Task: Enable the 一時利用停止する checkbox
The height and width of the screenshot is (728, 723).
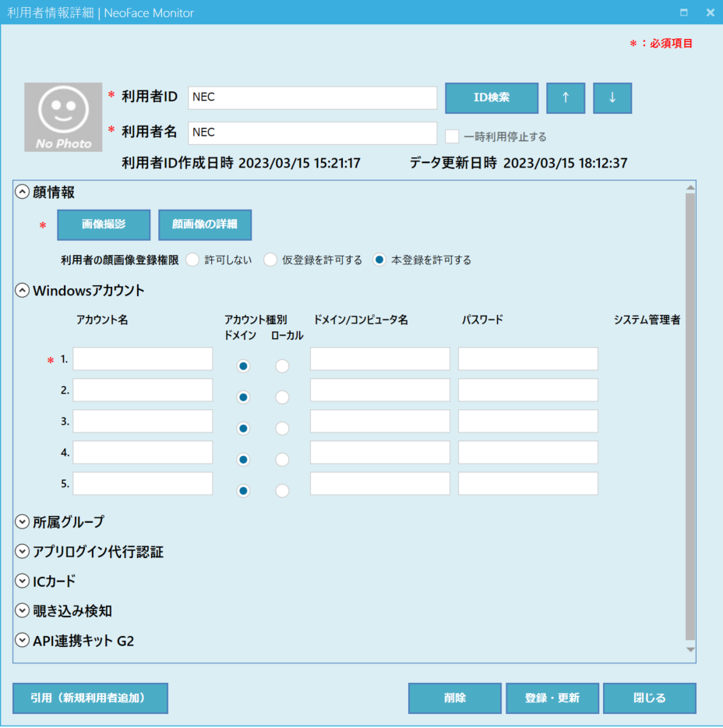Action: (452, 136)
